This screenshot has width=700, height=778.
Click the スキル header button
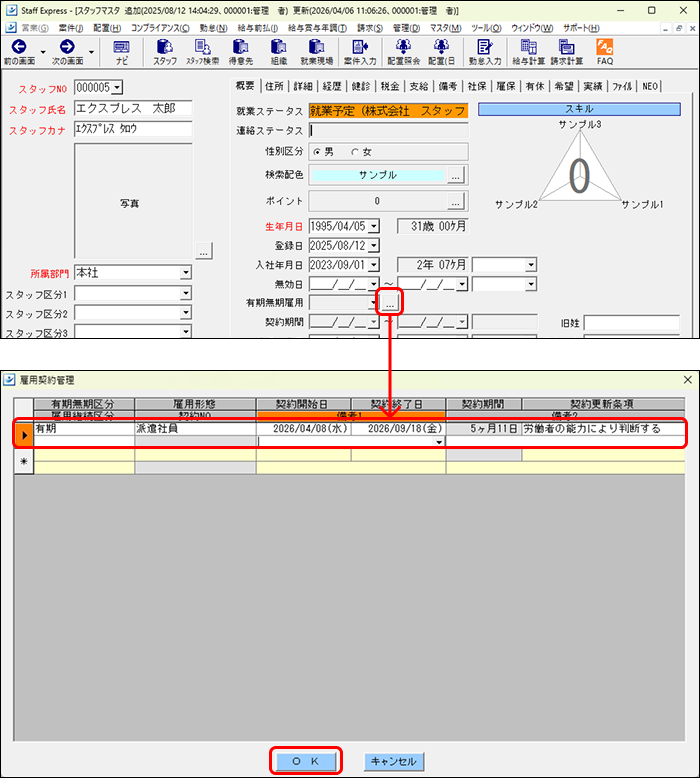(579, 109)
